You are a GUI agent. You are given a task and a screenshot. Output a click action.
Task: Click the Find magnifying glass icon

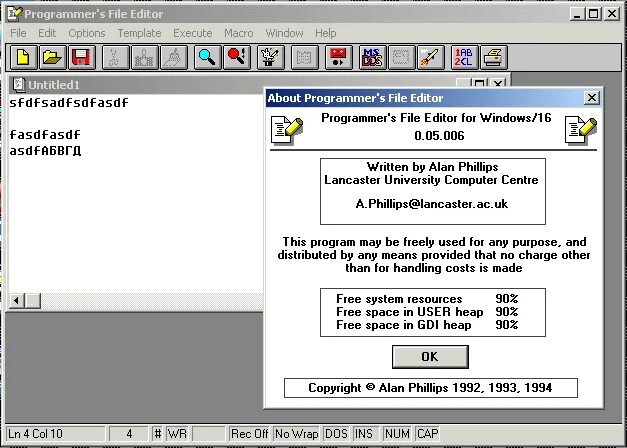pyautogui.click(x=208, y=57)
